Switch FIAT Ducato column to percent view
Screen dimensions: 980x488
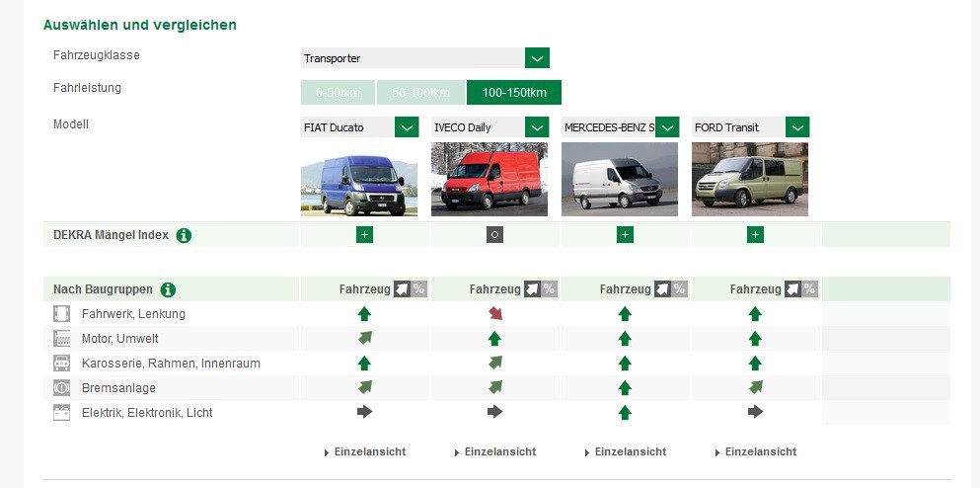418,289
